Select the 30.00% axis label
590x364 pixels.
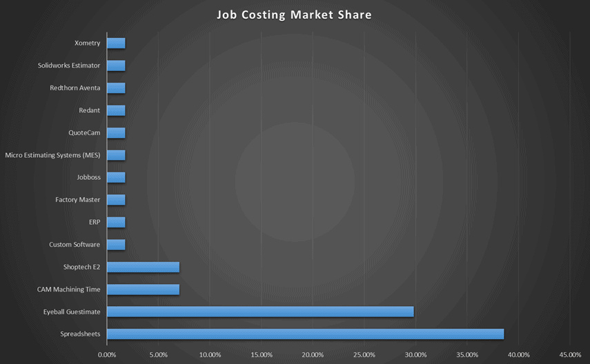[416, 354]
